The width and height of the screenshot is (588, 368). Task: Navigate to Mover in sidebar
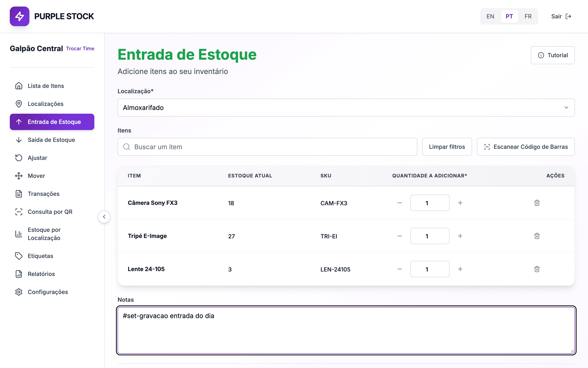[x=52, y=176]
